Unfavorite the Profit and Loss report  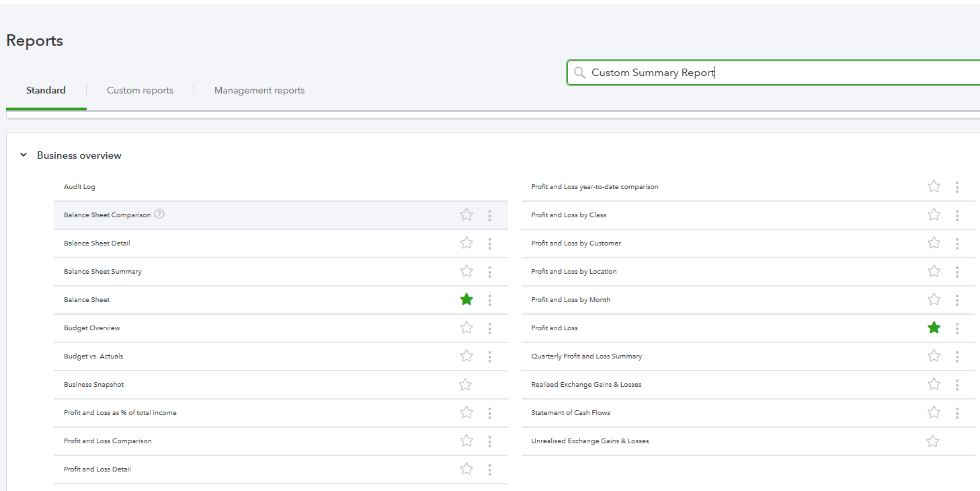coord(934,328)
